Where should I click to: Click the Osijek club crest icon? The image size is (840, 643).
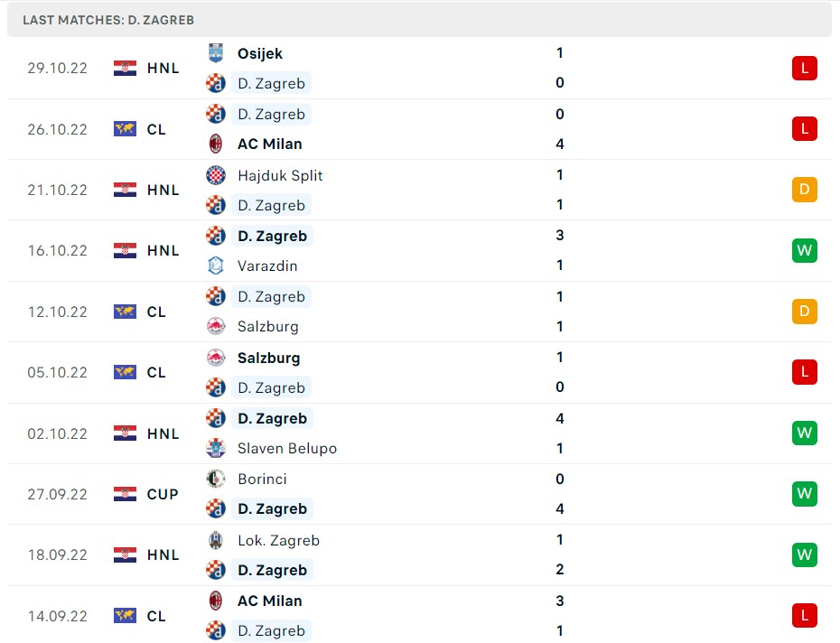click(216, 53)
